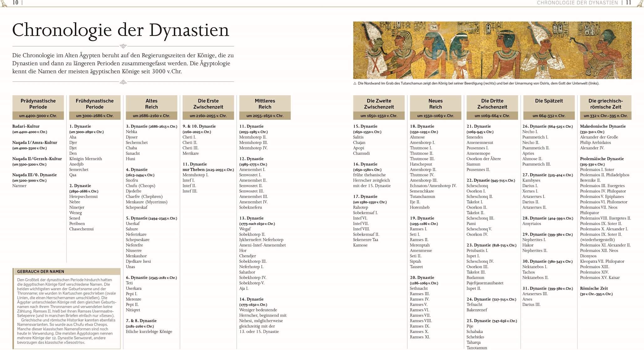
Task: Click 'Taharqa' in the 25. Dynastie
Action: 474,342
